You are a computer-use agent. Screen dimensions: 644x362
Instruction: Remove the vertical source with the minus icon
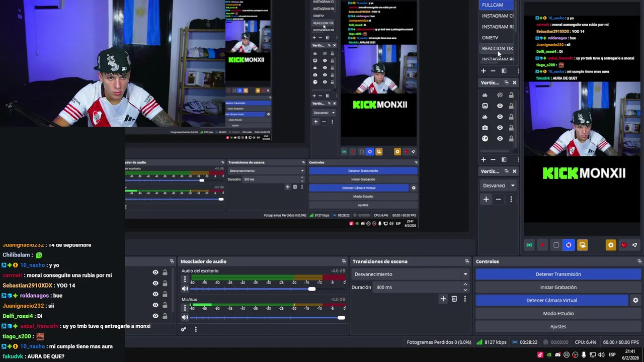tap(493, 159)
